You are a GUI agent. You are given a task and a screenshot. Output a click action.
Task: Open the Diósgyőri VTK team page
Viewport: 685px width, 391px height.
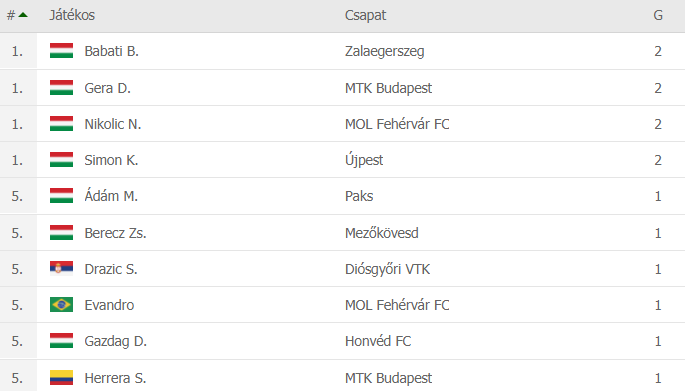click(x=387, y=269)
